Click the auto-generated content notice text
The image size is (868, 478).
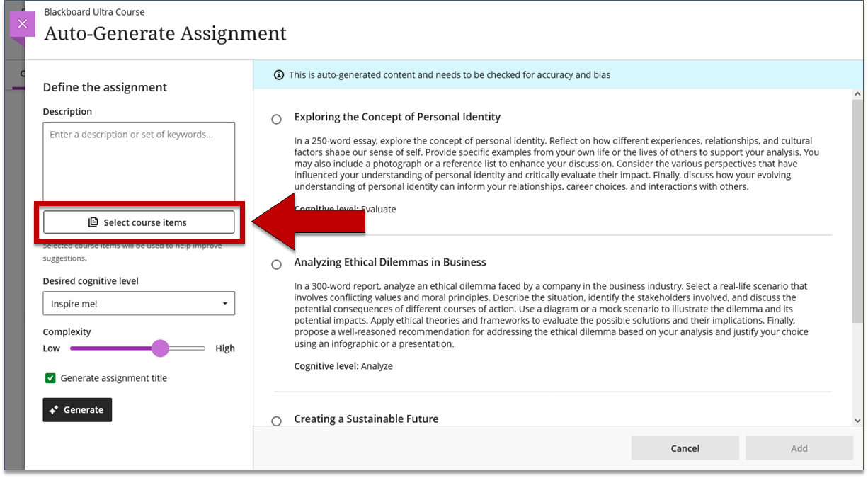pyautogui.click(x=450, y=75)
